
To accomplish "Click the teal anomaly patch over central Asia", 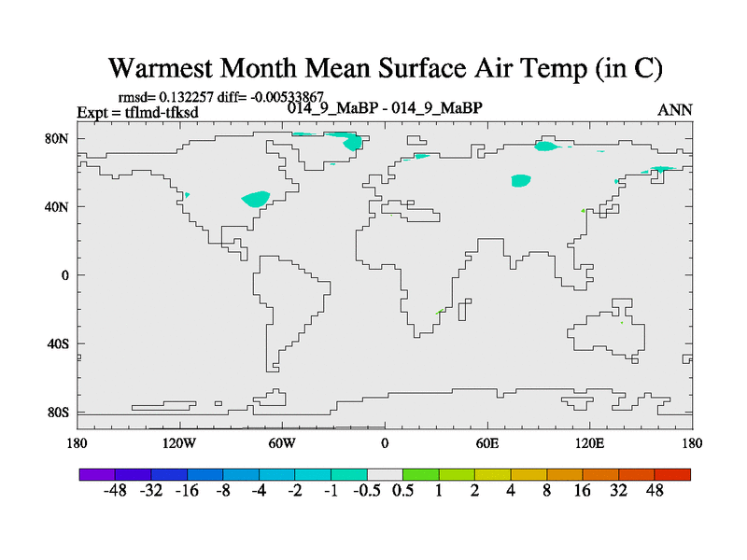I will point(521,180).
